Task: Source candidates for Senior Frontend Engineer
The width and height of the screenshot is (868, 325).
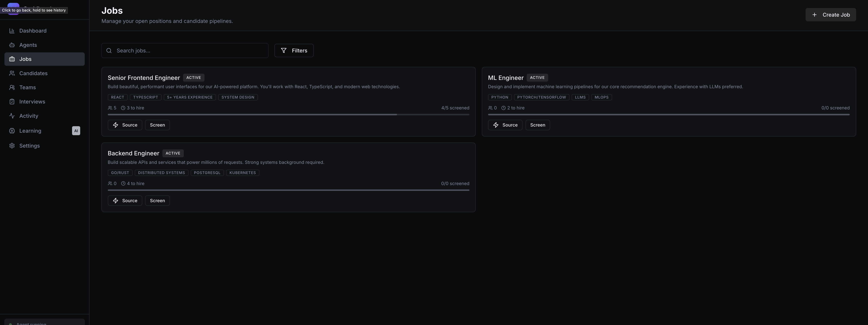Action: click(x=125, y=125)
